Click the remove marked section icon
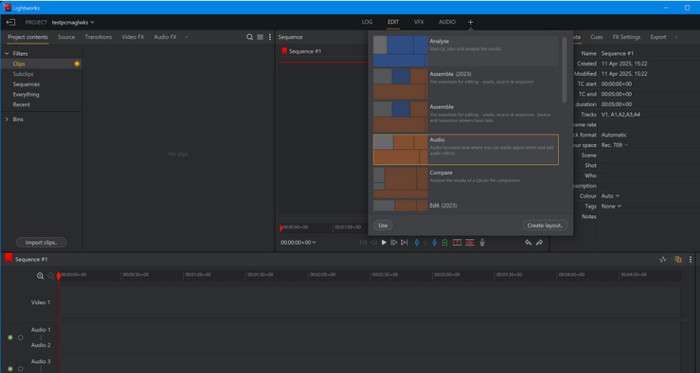 457,242
